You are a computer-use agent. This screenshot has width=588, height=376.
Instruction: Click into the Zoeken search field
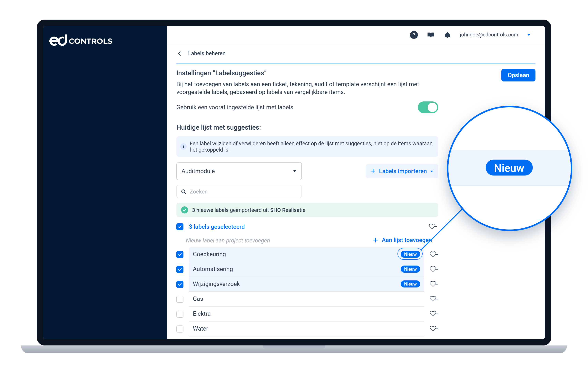(x=239, y=192)
